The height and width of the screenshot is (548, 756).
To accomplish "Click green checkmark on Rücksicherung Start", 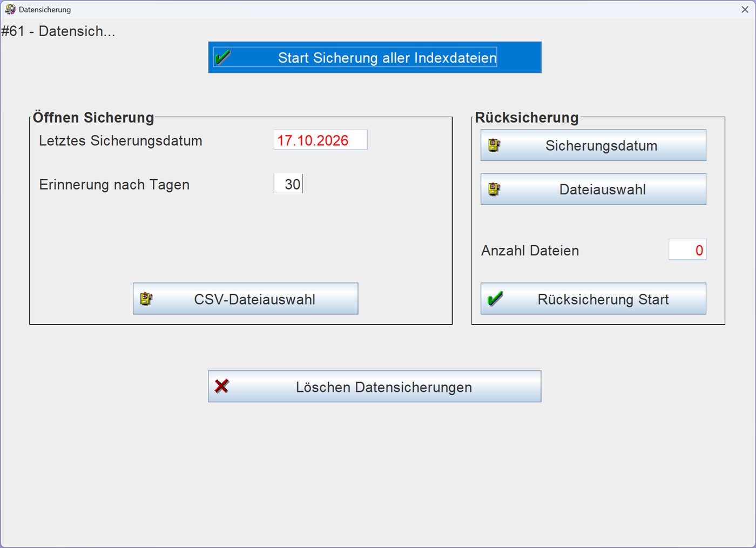I will (x=495, y=299).
